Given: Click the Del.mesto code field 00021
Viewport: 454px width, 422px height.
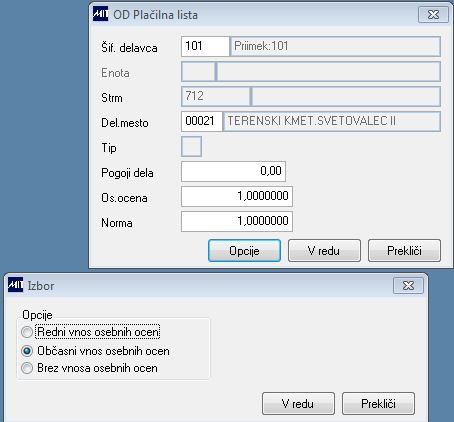Looking at the screenshot, I should click(201, 121).
